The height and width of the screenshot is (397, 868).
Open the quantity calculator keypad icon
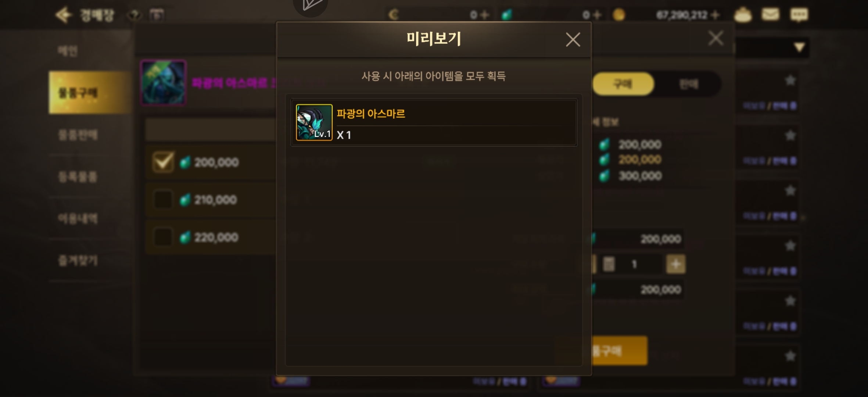609,264
